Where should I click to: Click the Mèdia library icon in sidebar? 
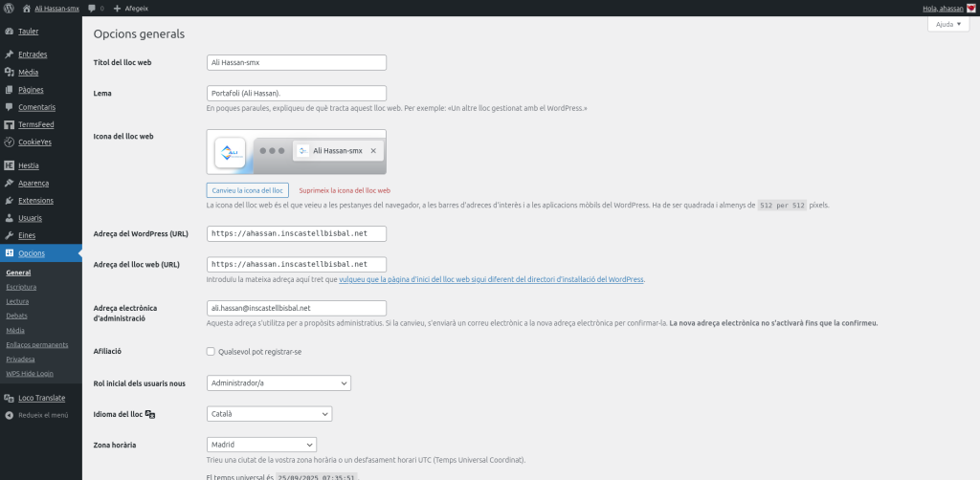click(x=9, y=72)
